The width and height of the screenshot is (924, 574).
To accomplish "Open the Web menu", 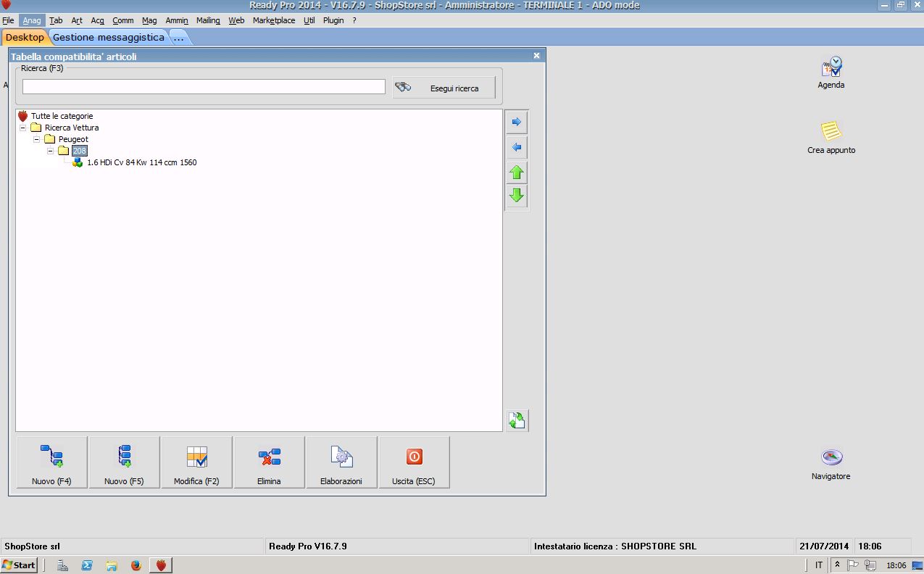I will 236,20.
